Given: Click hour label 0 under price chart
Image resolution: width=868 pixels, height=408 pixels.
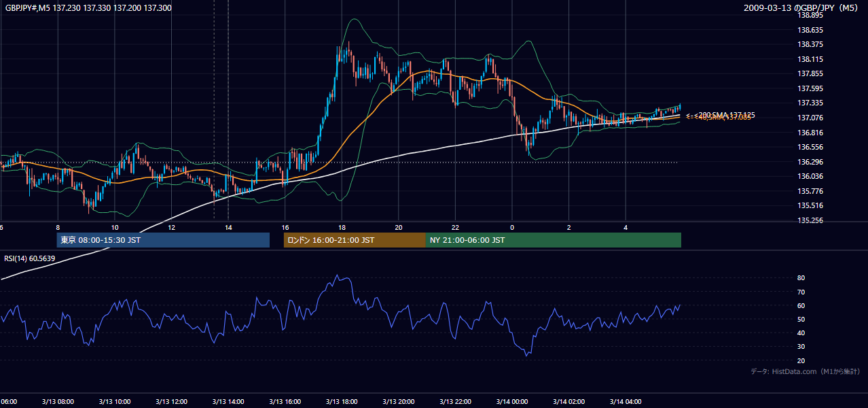Looking at the screenshot, I should click(x=512, y=227).
